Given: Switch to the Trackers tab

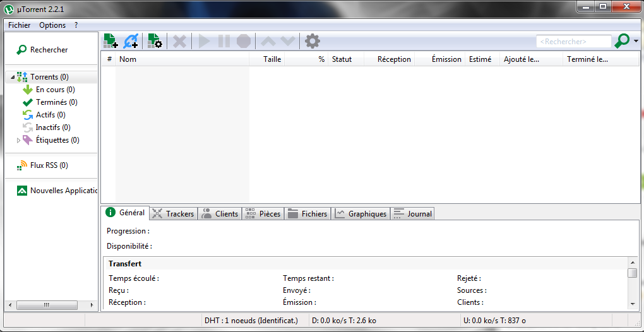Looking at the screenshot, I should point(174,214).
